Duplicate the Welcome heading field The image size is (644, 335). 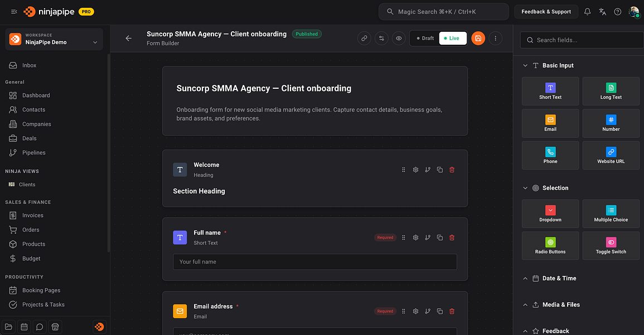pos(440,170)
